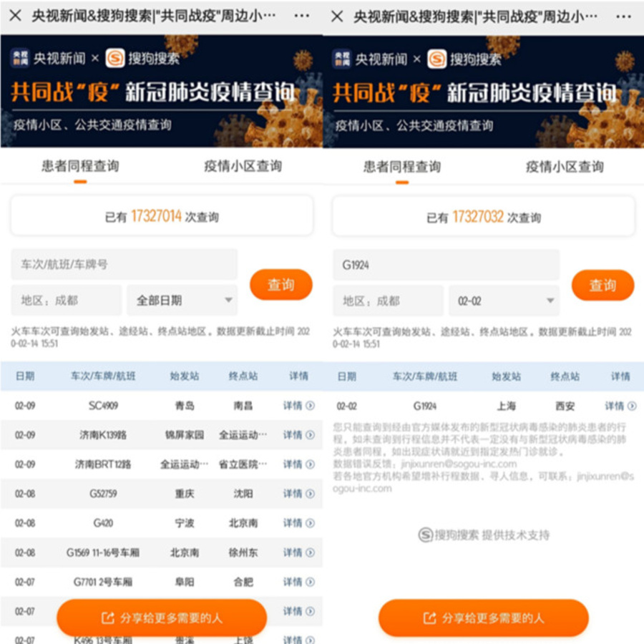This screenshot has width=644, height=644.
Task: Switch to 疫情小区查询 tab on left screen
Action: tap(243, 166)
